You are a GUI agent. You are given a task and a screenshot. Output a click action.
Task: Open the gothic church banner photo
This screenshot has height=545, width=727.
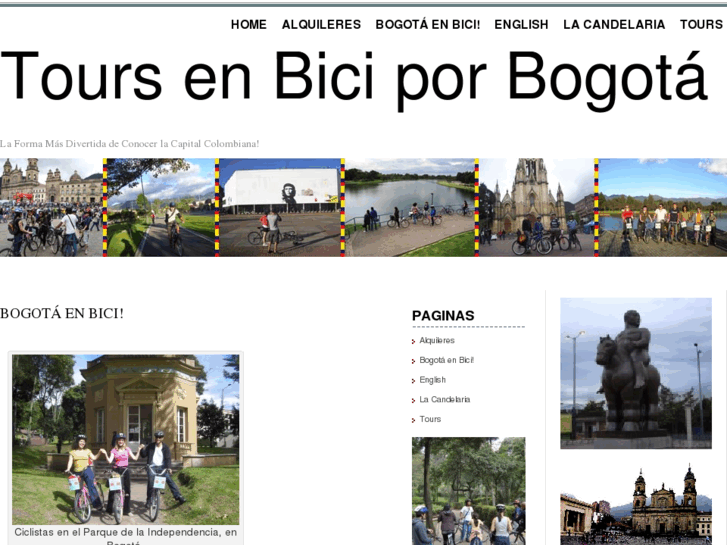[x=537, y=207]
